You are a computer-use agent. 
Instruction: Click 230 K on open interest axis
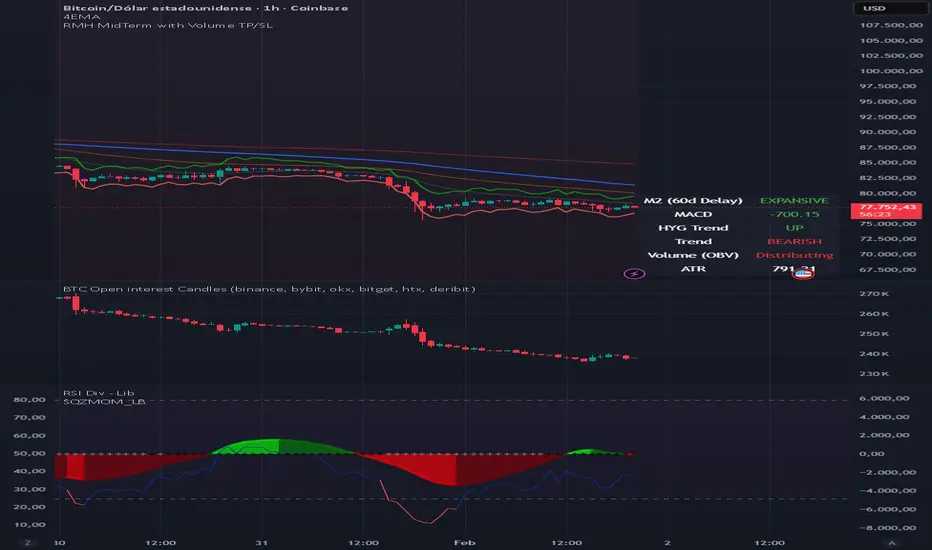tap(874, 374)
